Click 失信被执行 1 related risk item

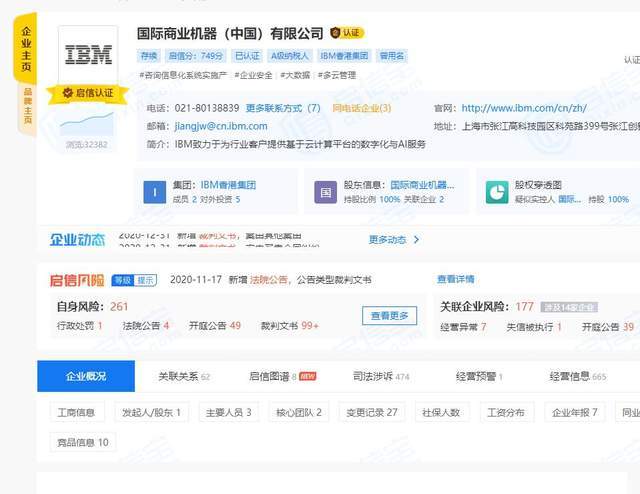pos(534,327)
